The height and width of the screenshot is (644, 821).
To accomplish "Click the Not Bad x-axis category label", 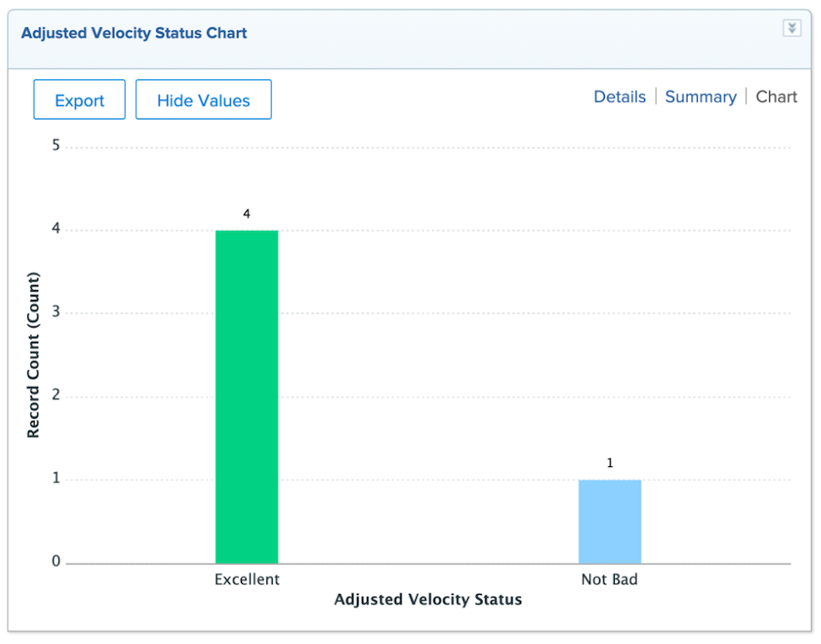I will pyautogui.click(x=609, y=579).
